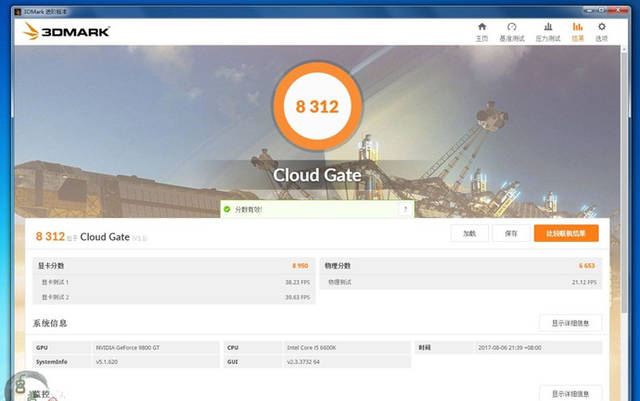
Task: Click the 21.12 FPS value
Action: point(584,282)
